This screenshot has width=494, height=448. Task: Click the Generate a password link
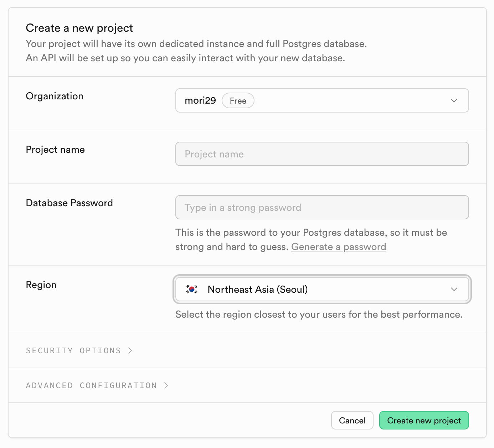[x=339, y=247]
